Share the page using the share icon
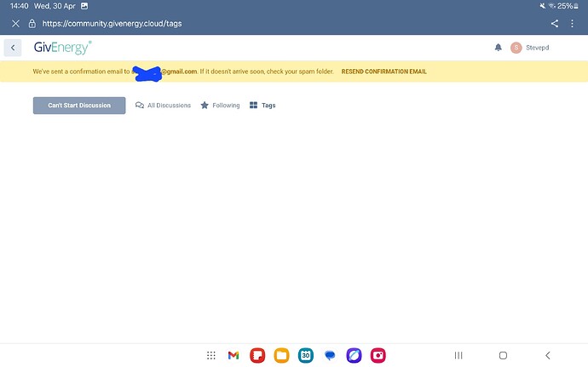588x367 pixels. pyautogui.click(x=555, y=24)
